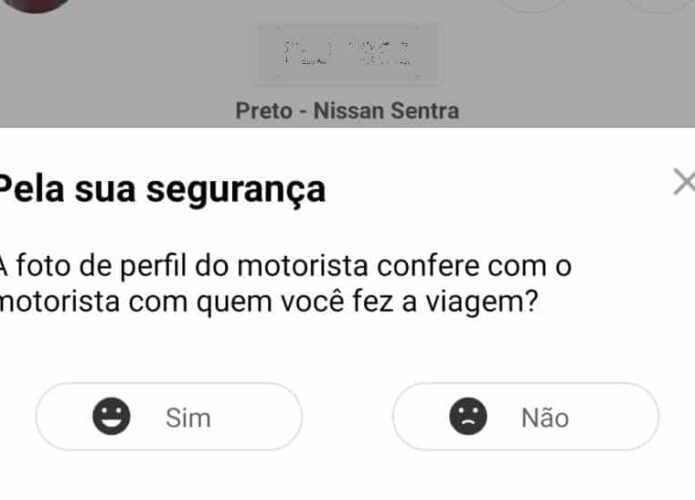Tap the Nissan Sentra car model text
The width and height of the screenshot is (695, 500).
click(386, 110)
